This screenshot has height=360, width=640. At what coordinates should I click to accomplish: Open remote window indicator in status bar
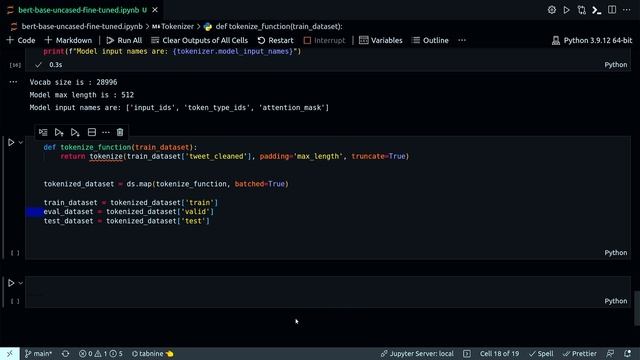click(9, 353)
